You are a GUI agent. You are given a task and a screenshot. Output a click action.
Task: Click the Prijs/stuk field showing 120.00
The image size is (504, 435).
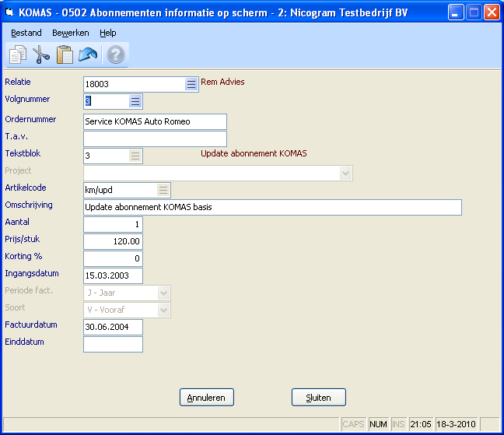coord(113,241)
